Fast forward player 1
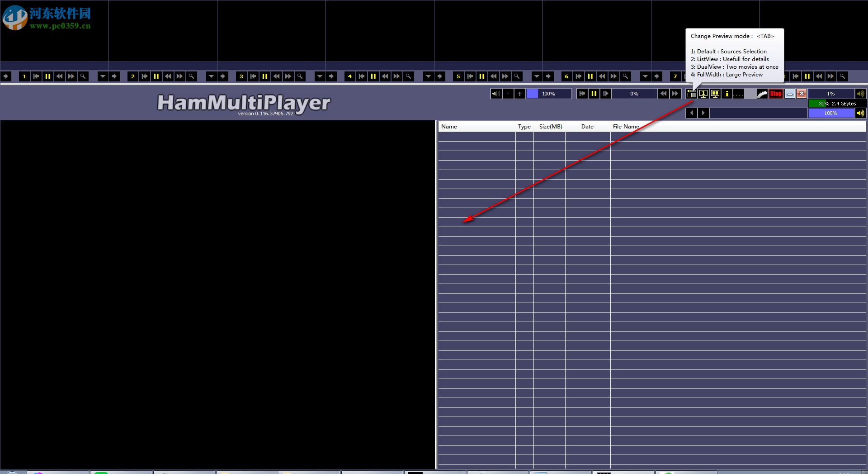Screen dimensions: 868x474 71,76
